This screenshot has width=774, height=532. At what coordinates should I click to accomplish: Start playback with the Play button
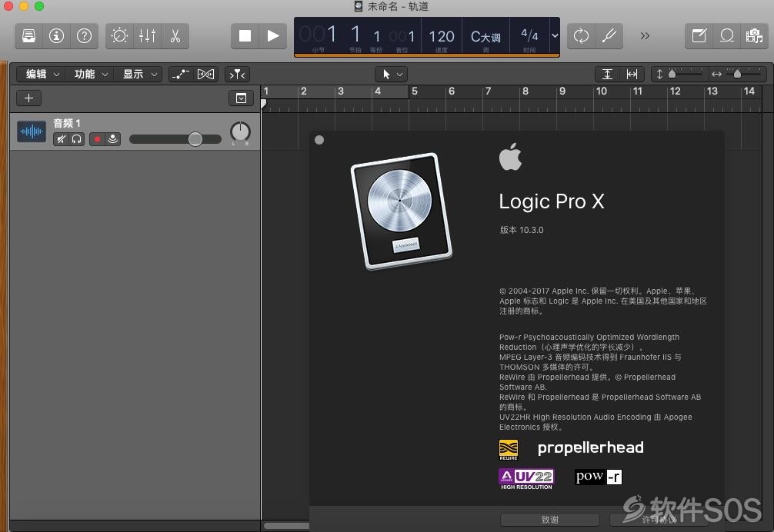273,36
